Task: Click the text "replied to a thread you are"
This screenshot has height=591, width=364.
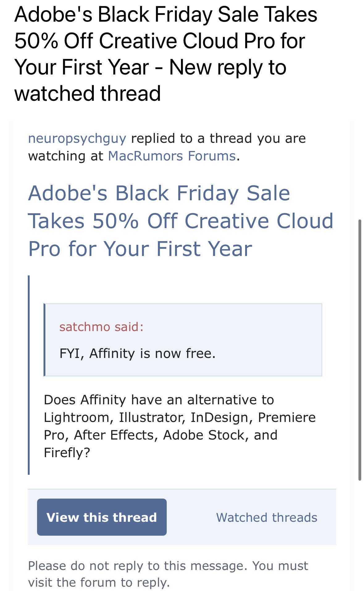Action: click(218, 138)
